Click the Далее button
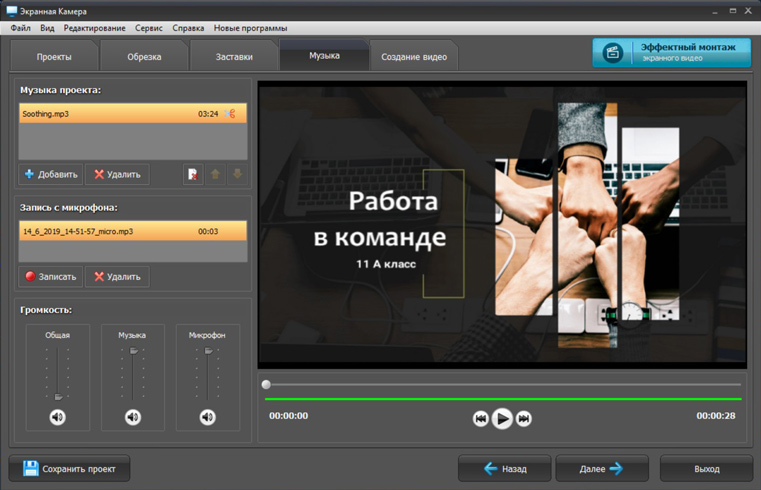The height and width of the screenshot is (490, 761). click(602, 468)
